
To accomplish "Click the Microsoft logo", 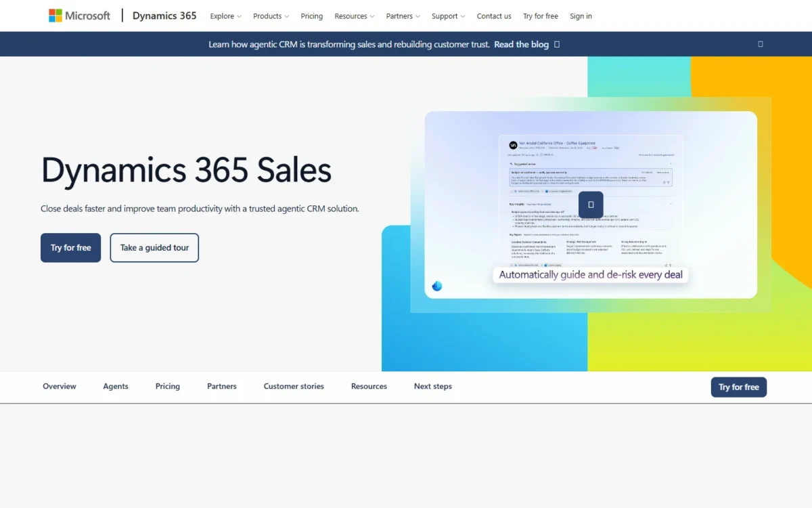I will (79, 16).
